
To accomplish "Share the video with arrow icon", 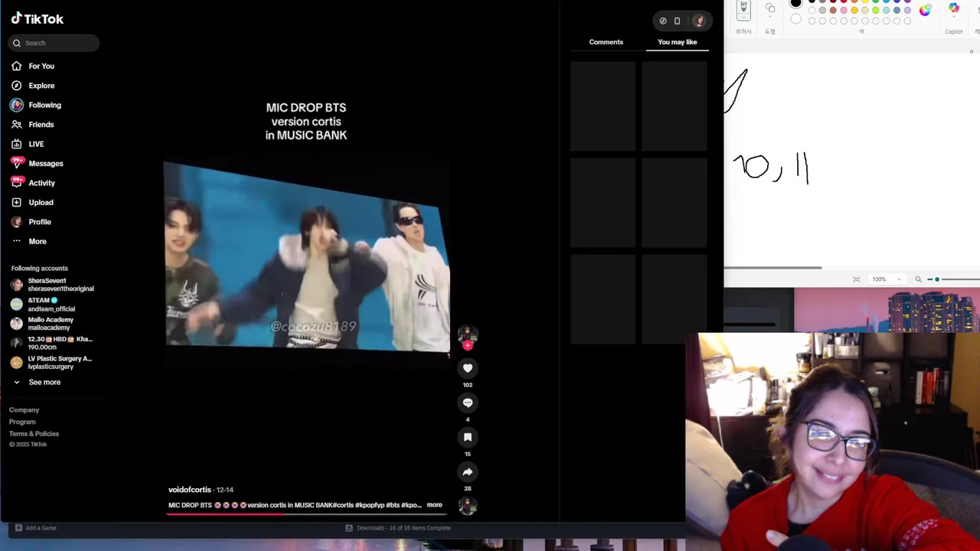I will [x=468, y=471].
